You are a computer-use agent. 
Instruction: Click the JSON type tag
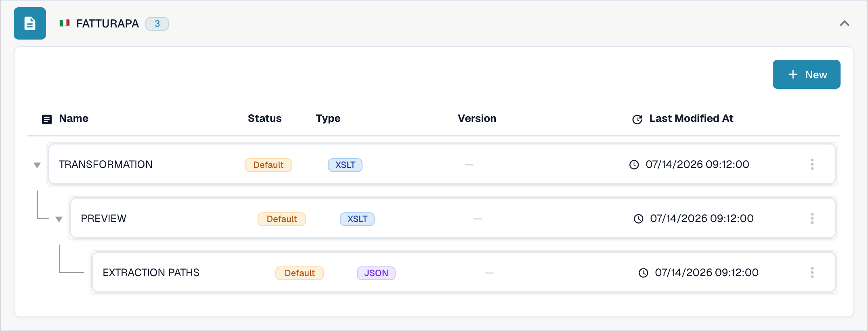pos(376,273)
